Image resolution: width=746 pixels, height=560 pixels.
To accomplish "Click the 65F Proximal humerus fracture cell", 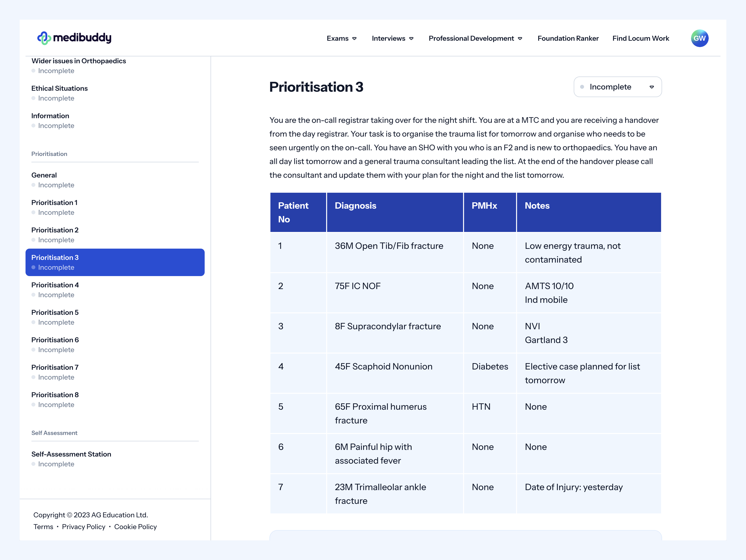I will click(395, 413).
